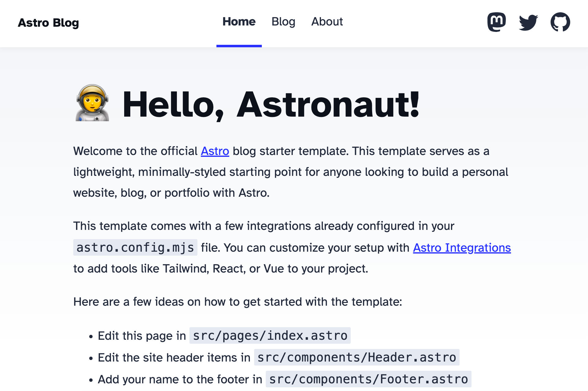Click the src/components/Header.astro code text
Viewport: 588px width, 391px height.
tap(357, 357)
